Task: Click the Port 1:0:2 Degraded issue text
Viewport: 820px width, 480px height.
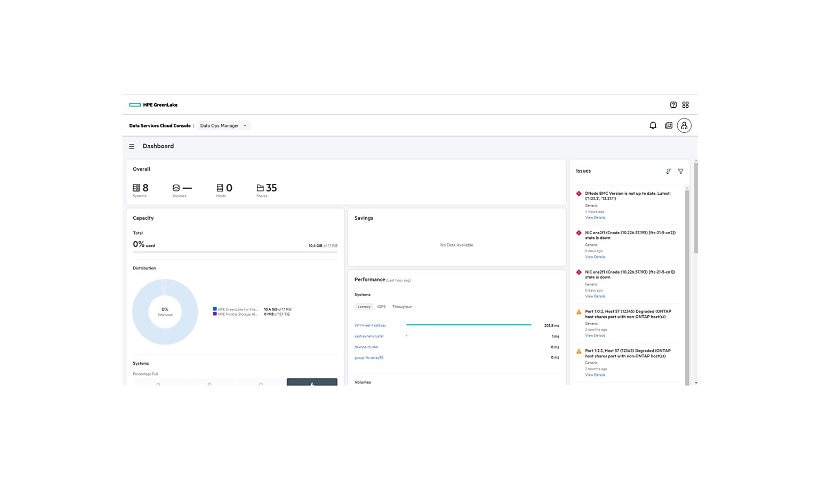Action: [628, 314]
